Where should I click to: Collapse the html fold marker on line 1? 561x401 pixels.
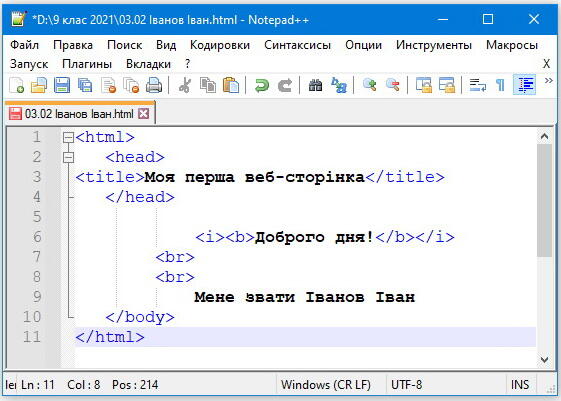[x=68, y=138]
